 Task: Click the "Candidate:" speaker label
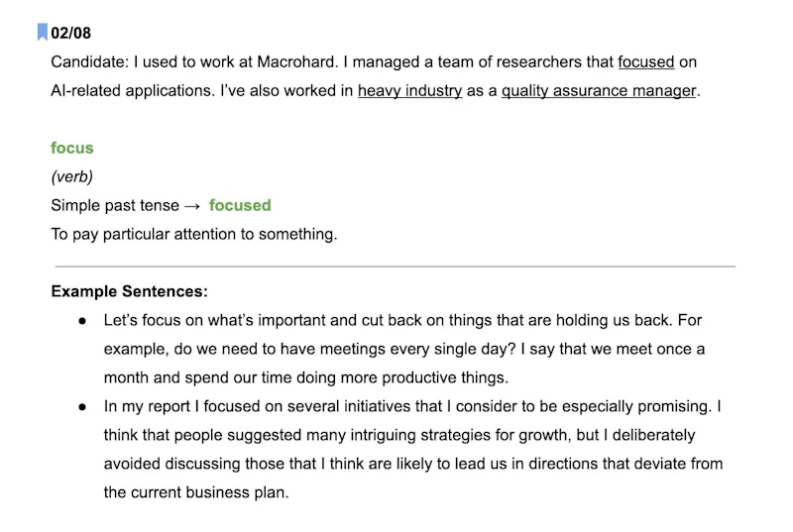[90, 61]
